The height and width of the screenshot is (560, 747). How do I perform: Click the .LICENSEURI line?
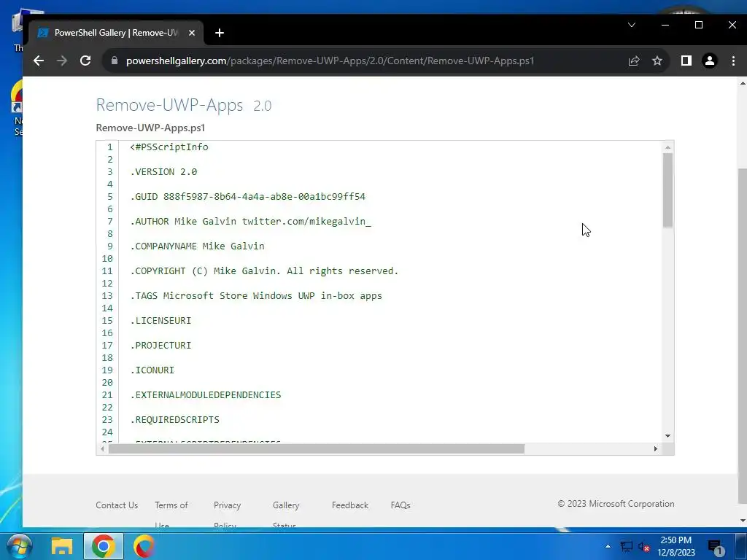click(160, 321)
